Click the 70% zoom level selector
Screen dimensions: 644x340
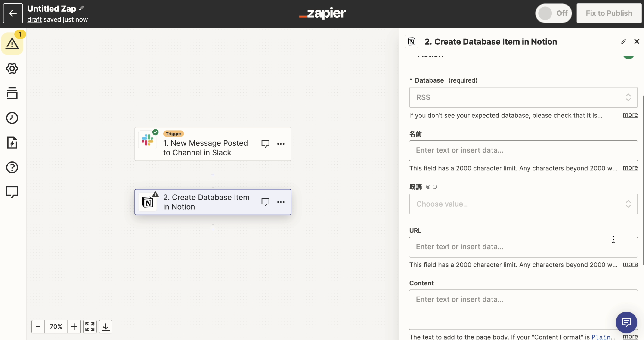click(x=56, y=327)
